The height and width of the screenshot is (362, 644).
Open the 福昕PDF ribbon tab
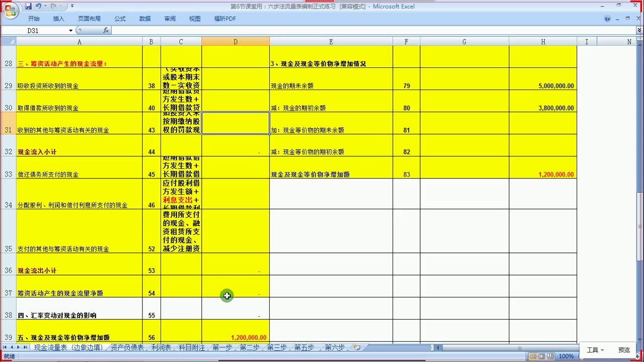pos(225,19)
